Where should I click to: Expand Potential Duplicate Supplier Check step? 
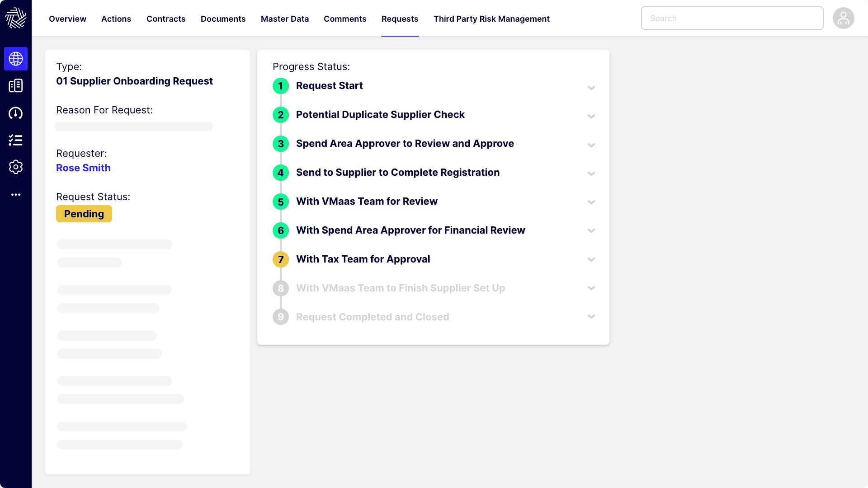tap(591, 116)
